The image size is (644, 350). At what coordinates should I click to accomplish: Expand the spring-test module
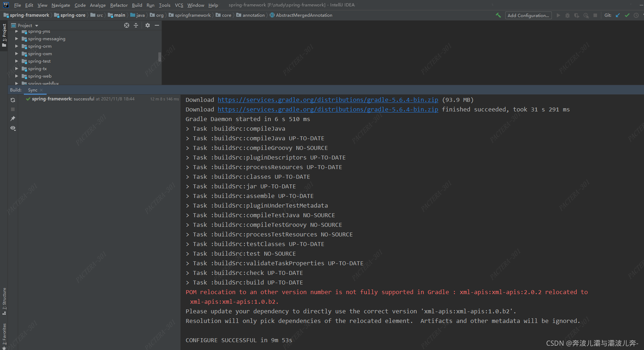(x=16, y=61)
